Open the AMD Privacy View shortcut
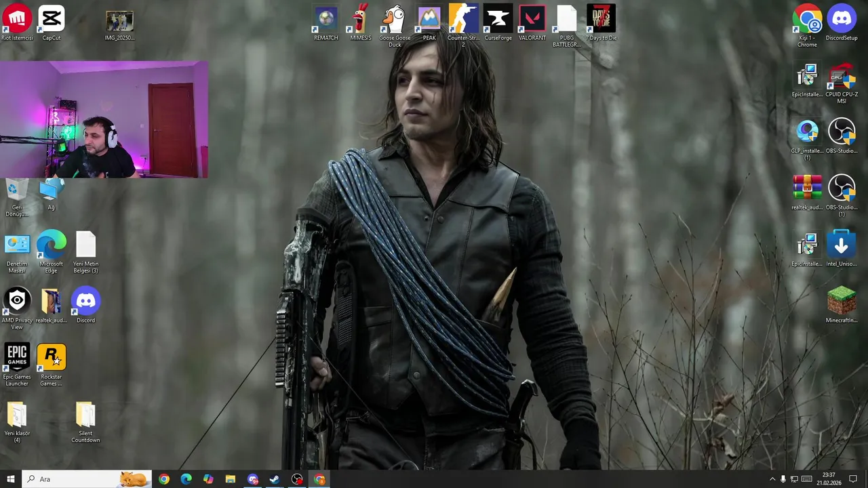The height and width of the screenshot is (488, 868). pos(17,309)
